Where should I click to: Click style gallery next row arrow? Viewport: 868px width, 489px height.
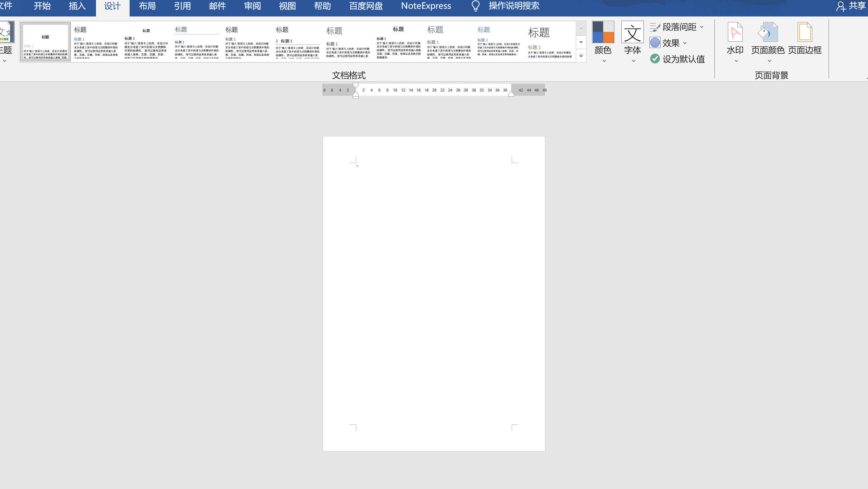581,42
